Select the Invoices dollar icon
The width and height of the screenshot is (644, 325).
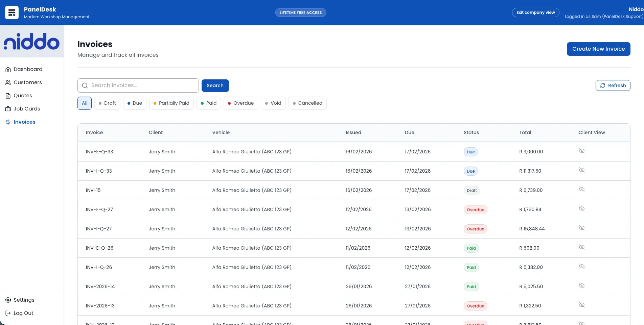click(x=8, y=122)
